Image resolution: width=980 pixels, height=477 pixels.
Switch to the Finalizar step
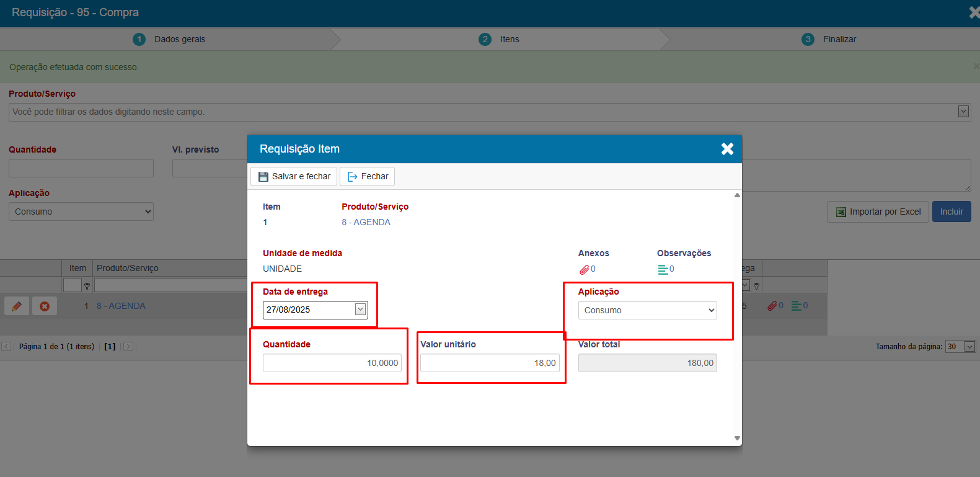(839, 39)
